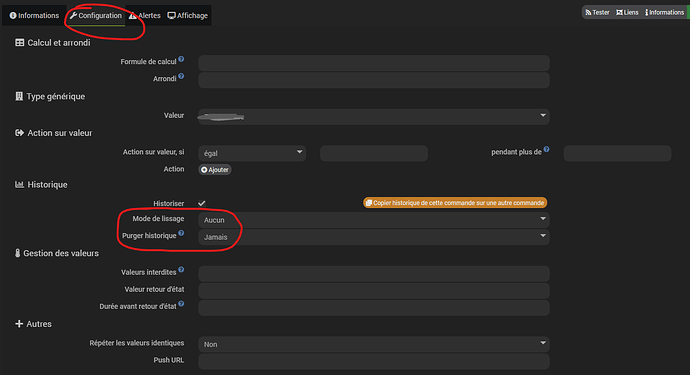This screenshot has width=690, height=375.
Task: Click the Ajouter action button
Action: tap(215, 169)
